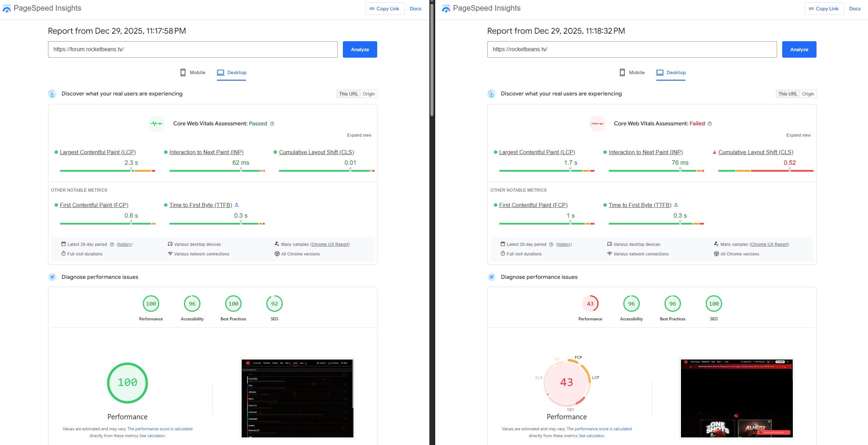Select This URL toggle in right report
This screenshot has height=445, width=868.
coord(788,94)
